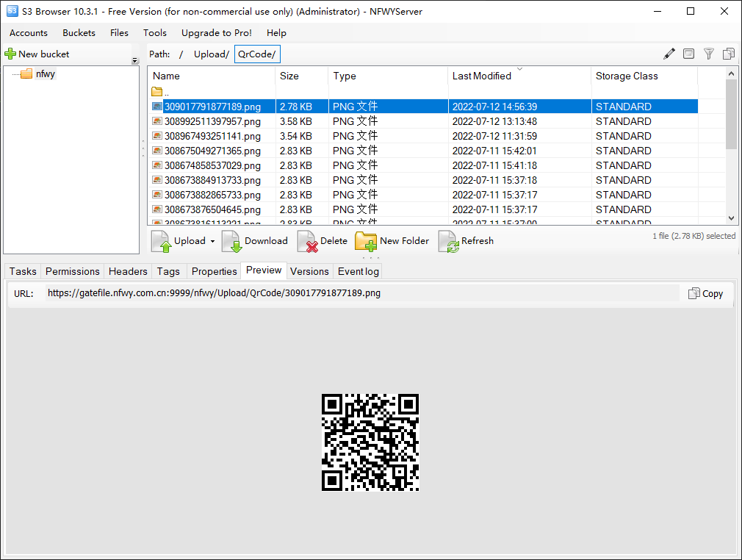Click the New bucket text label
The height and width of the screenshot is (560, 742).
(43, 54)
